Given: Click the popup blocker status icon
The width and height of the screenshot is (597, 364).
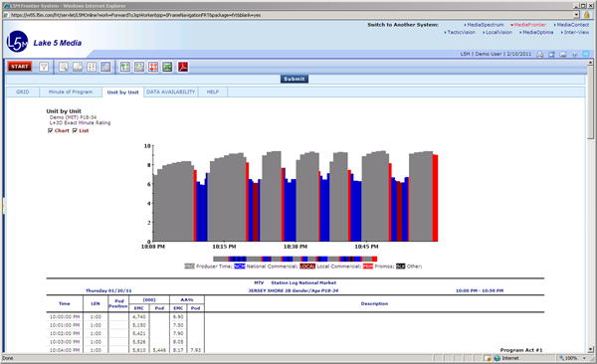Looking at the screenshot, I should [488, 358].
